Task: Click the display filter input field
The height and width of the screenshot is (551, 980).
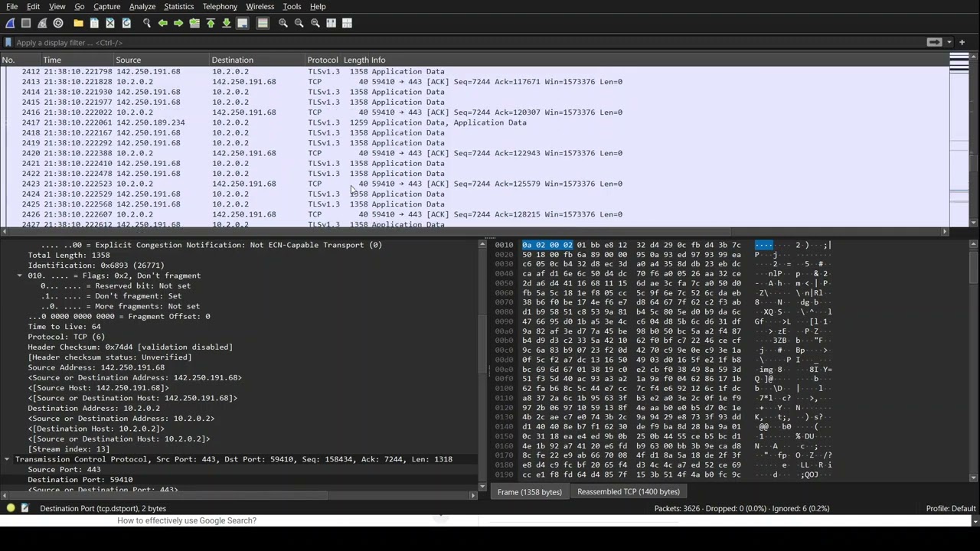Action: [467, 43]
